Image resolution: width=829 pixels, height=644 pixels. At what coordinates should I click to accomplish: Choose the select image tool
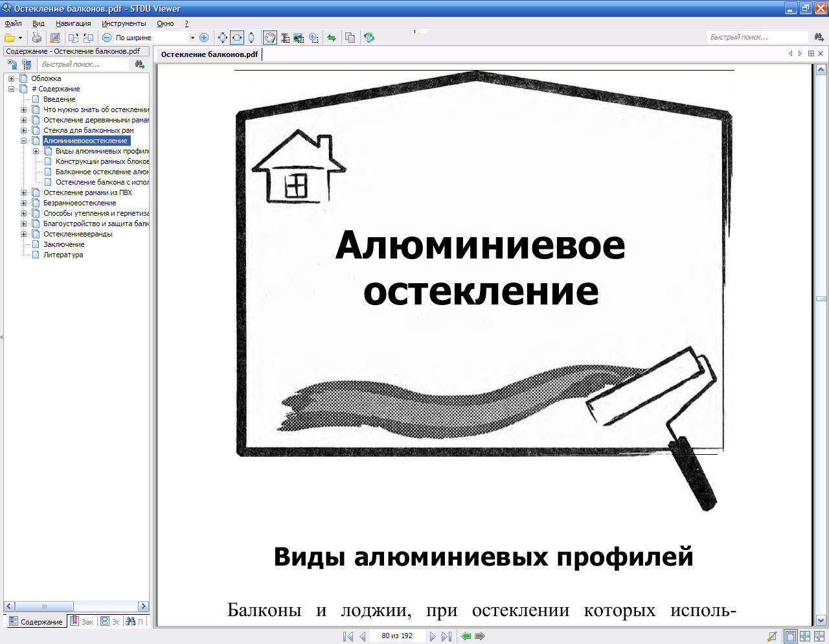point(299,38)
